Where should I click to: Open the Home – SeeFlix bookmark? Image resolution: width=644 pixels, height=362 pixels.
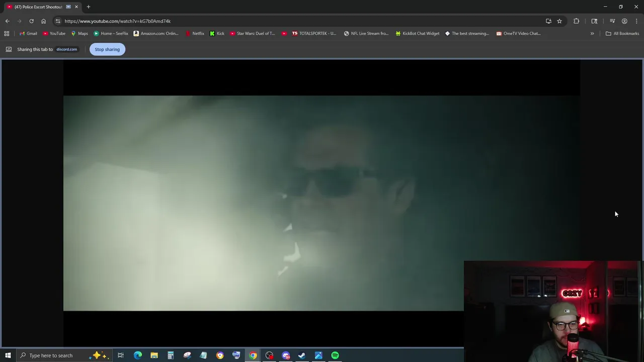pyautogui.click(x=111, y=34)
